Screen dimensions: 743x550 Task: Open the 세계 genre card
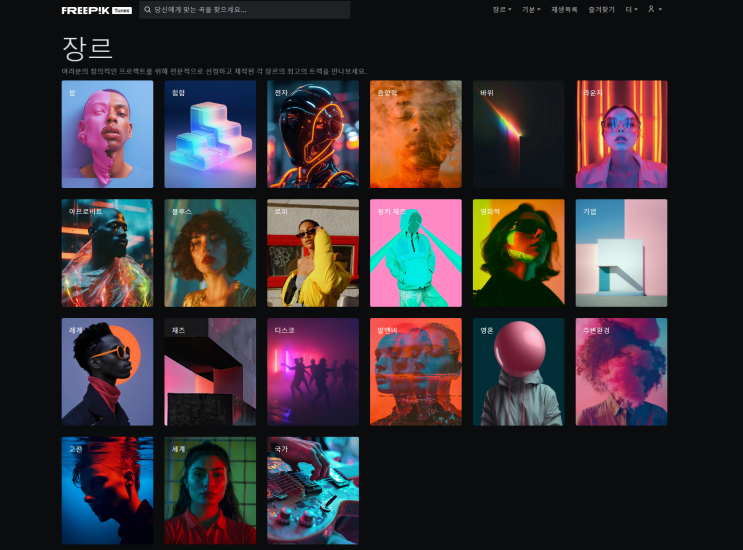click(x=210, y=491)
